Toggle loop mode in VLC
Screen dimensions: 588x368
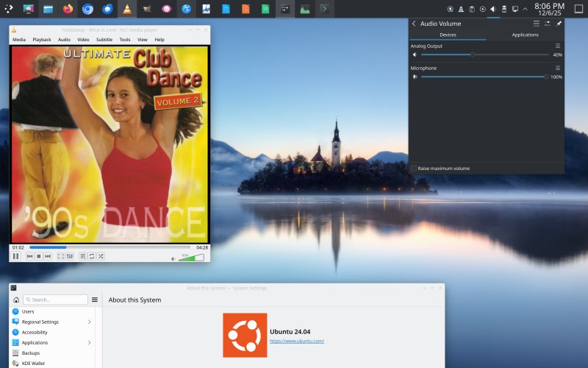pyautogui.click(x=91, y=256)
